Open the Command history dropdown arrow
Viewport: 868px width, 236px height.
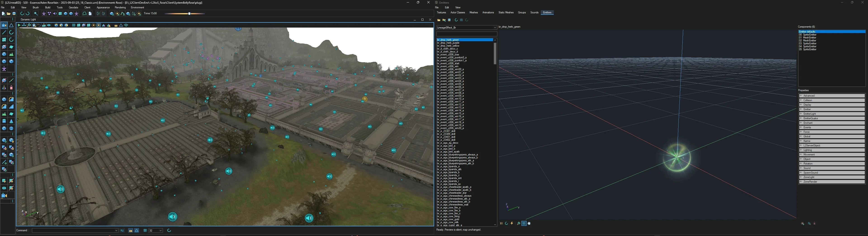[117, 231]
